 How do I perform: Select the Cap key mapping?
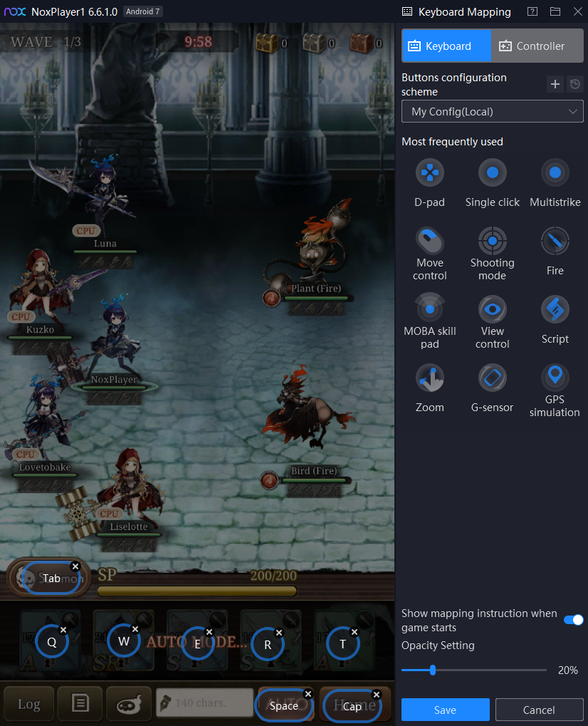(x=352, y=706)
